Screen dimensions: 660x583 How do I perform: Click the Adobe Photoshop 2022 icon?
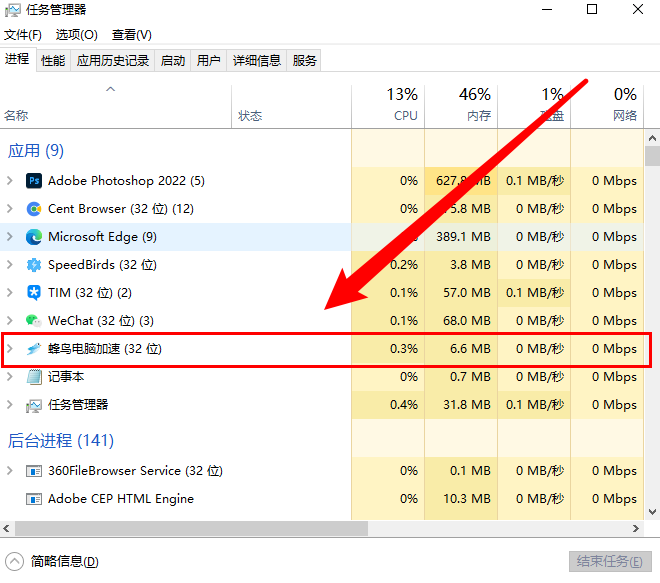(x=34, y=181)
